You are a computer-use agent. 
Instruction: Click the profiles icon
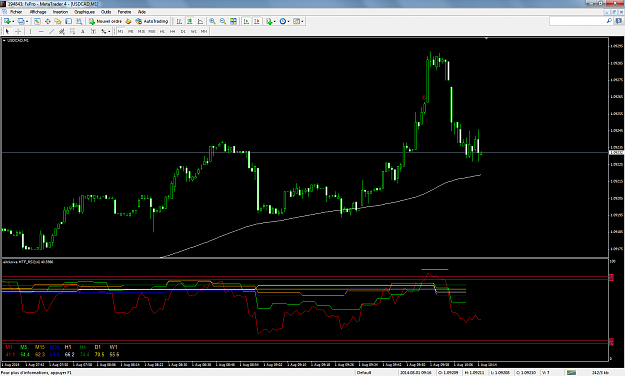tap(21, 21)
